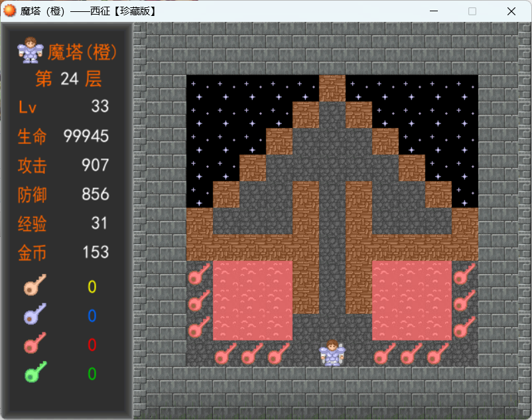Click the red key icon in sidebar
This screenshot has height=420, width=532.
pyautogui.click(x=35, y=342)
